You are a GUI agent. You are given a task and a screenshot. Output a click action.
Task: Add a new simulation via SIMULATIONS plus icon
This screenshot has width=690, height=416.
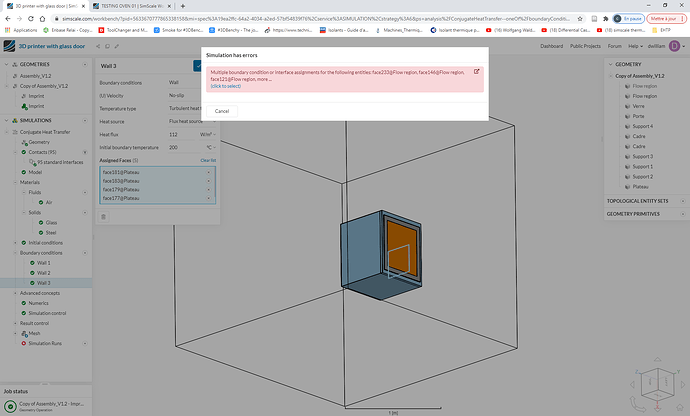(x=85, y=120)
